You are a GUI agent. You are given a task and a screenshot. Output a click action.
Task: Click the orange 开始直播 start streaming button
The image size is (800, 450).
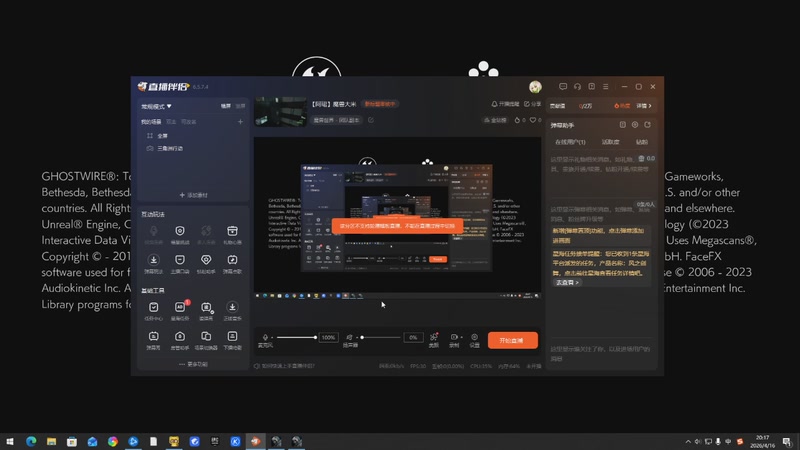tap(512, 340)
